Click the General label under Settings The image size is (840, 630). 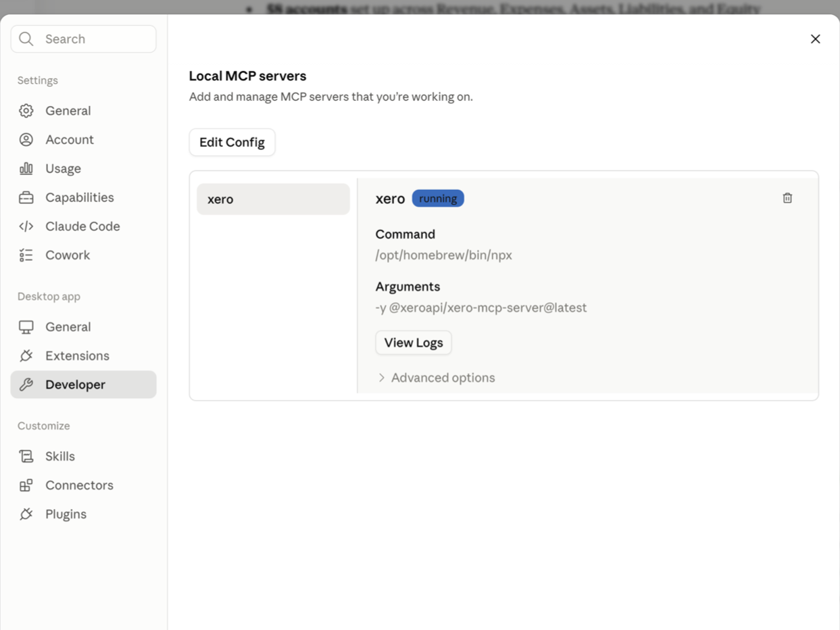pyautogui.click(x=68, y=111)
